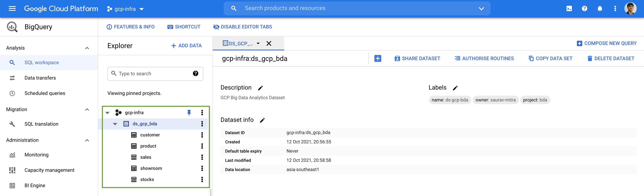
Task: Activate Cloud Shell terminal icon
Action: 569,9
